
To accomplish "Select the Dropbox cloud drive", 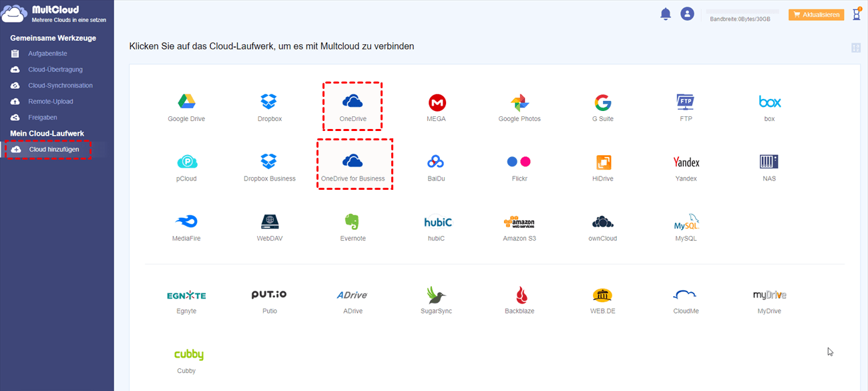I will [x=269, y=102].
